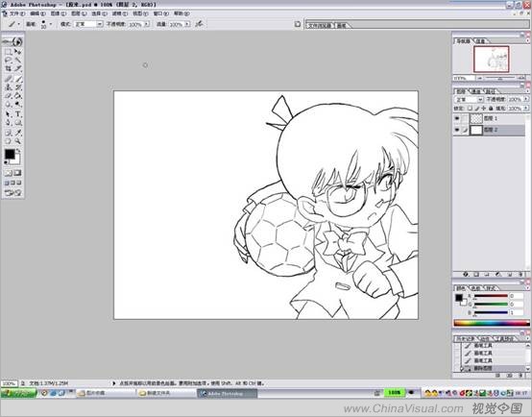The image size is (532, 417).
Task: Click the delete layer trash icon
Action: tap(520, 274)
